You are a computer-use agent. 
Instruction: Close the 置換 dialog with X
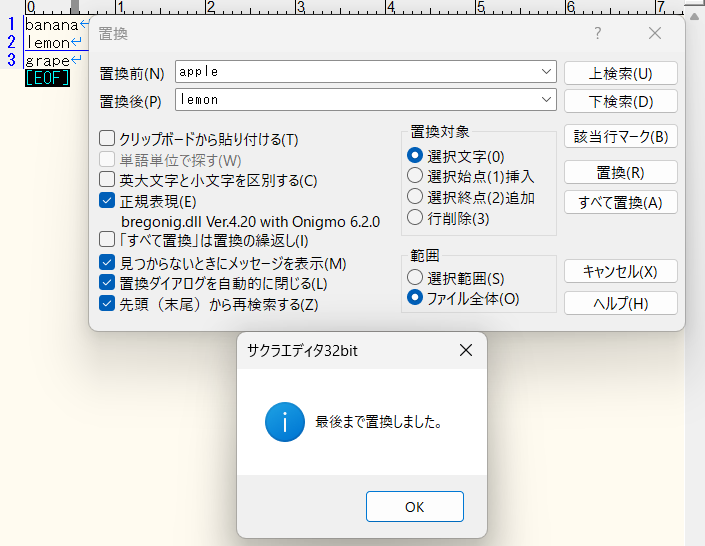[655, 33]
